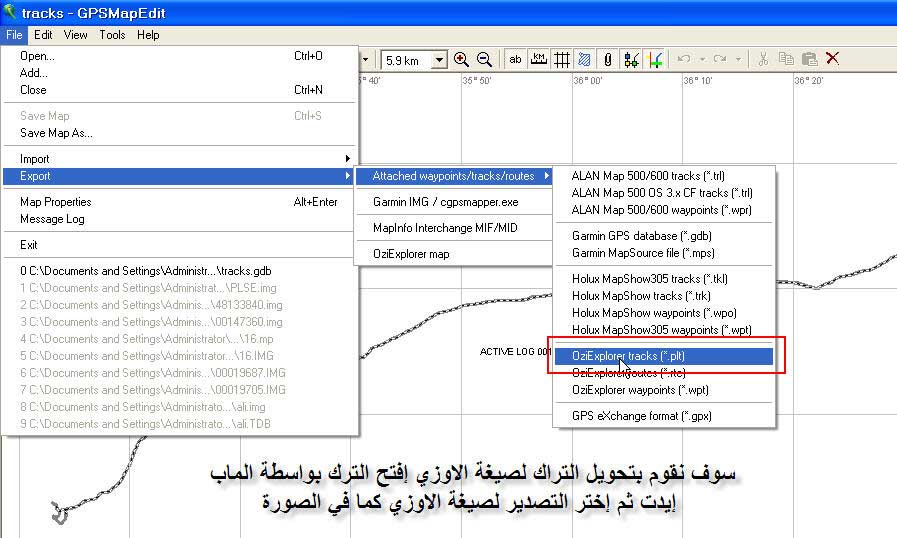This screenshot has height=538, width=897.
Task: Export as OziExplorer waypoints (*.wpt)
Action: coord(664,390)
